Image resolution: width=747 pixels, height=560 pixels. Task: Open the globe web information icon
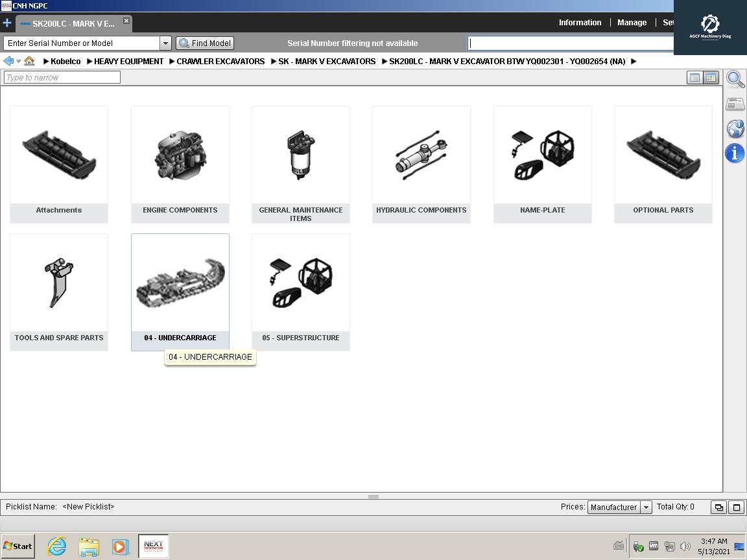point(735,128)
